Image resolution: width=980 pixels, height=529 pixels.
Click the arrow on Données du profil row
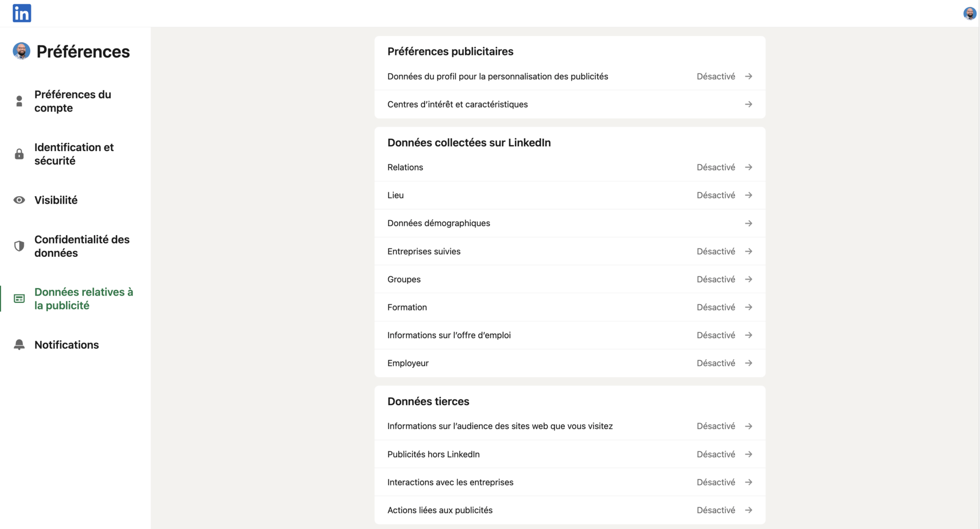(x=748, y=77)
